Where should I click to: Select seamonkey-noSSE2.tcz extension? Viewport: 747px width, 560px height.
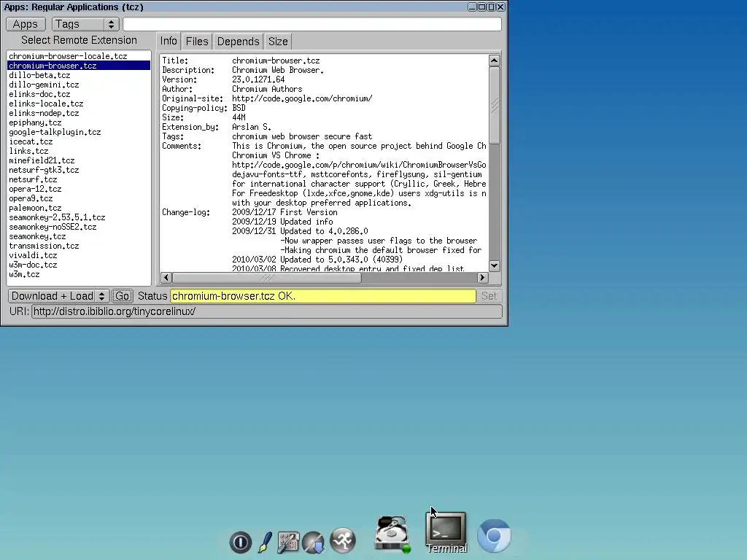(x=79, y=227)
